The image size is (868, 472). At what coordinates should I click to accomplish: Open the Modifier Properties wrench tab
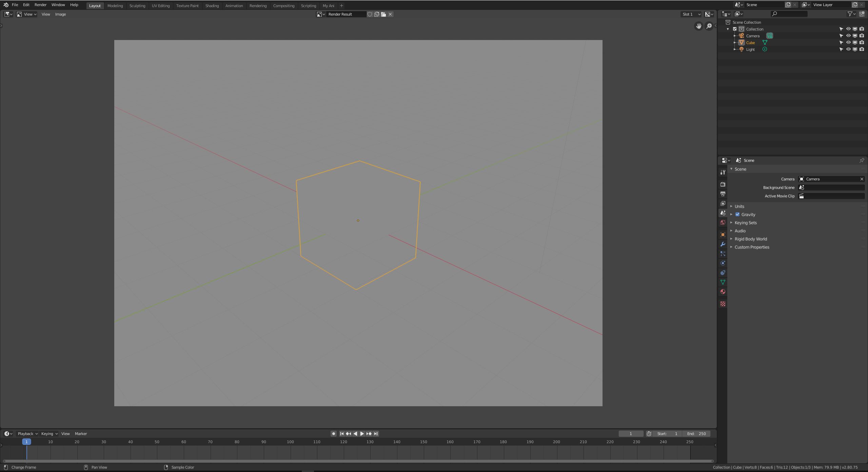click(x=723, y=244)
